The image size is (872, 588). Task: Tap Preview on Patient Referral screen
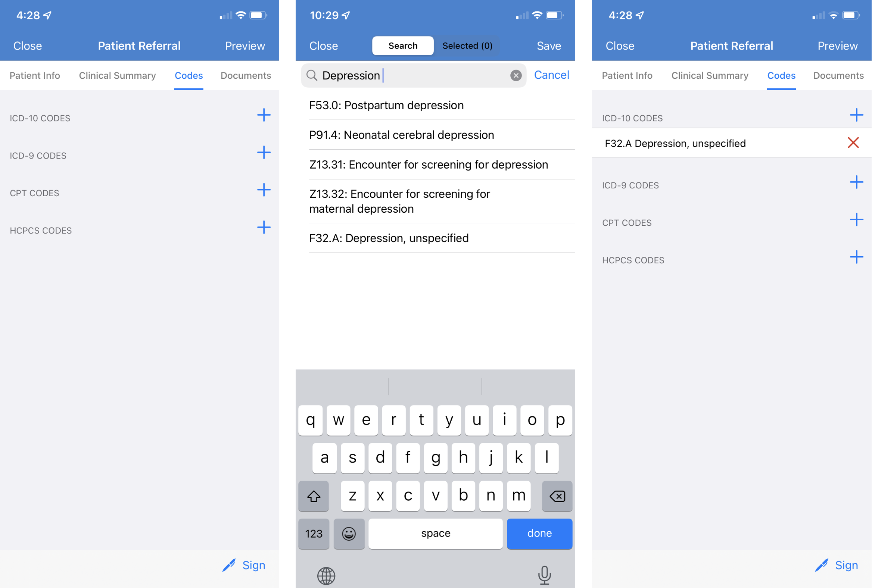click(x=247, y=45)
